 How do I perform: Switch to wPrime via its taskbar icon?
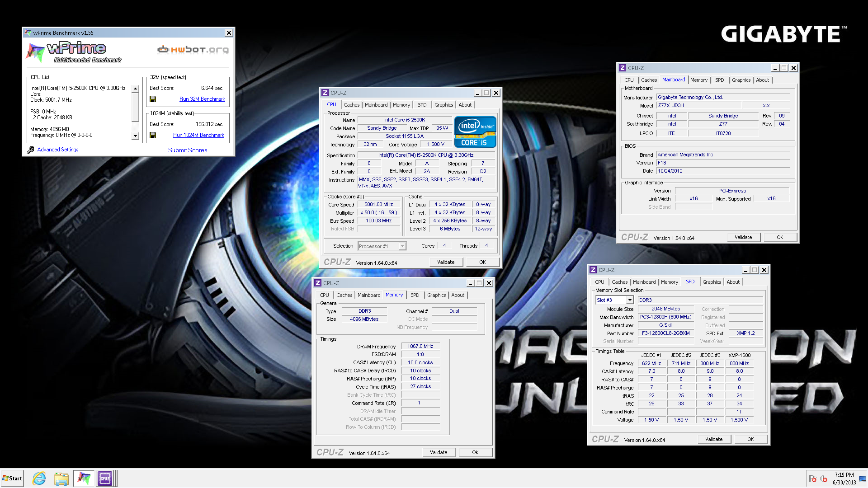[84, 478]
